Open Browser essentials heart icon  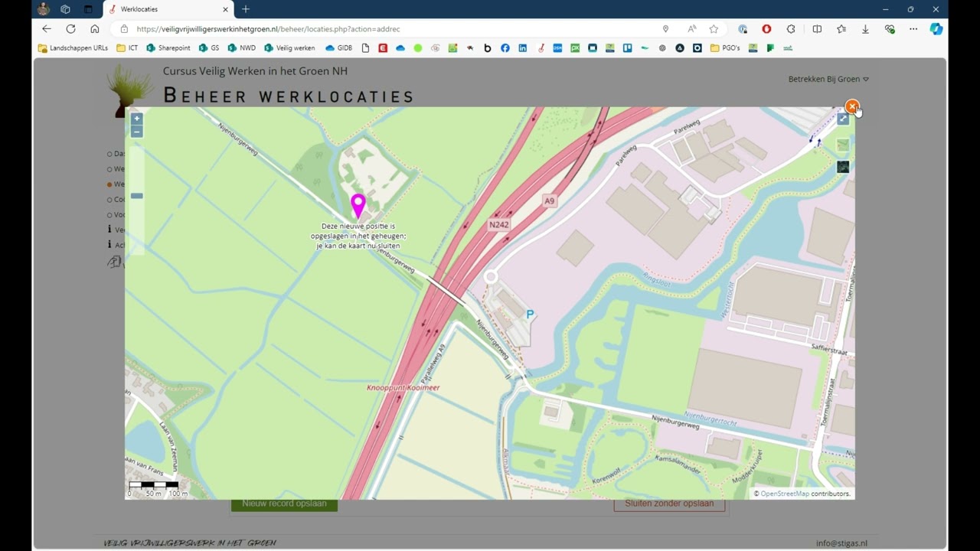[890, 29]
